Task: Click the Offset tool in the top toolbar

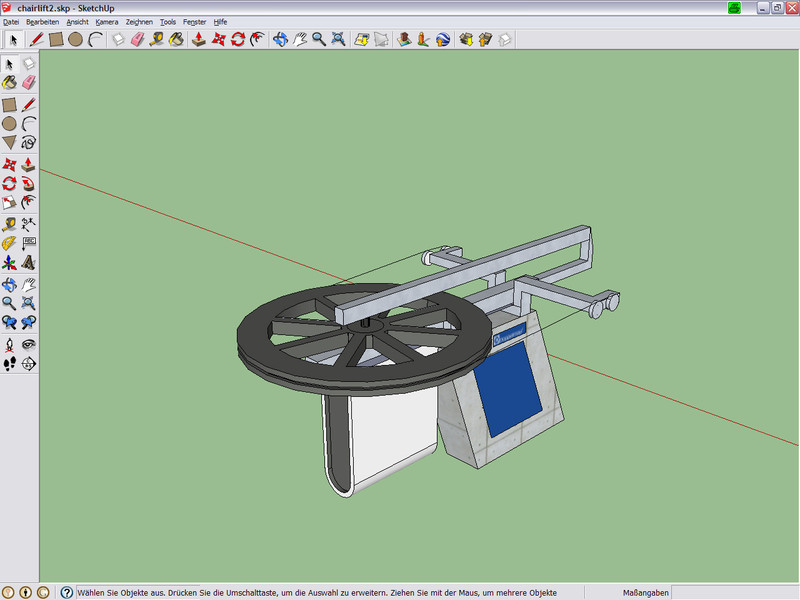Action: [x=257, y=39]
